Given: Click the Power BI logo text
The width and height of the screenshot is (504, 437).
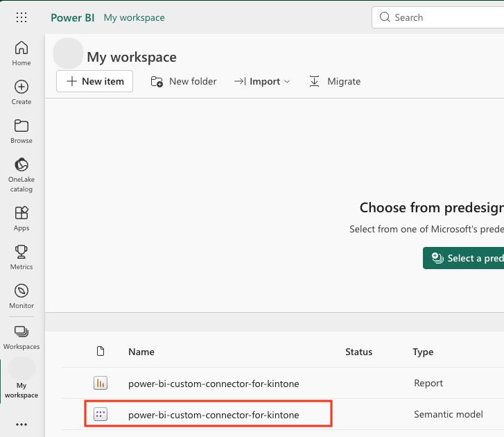Looking at the screenshot, I should coord(73,17).
